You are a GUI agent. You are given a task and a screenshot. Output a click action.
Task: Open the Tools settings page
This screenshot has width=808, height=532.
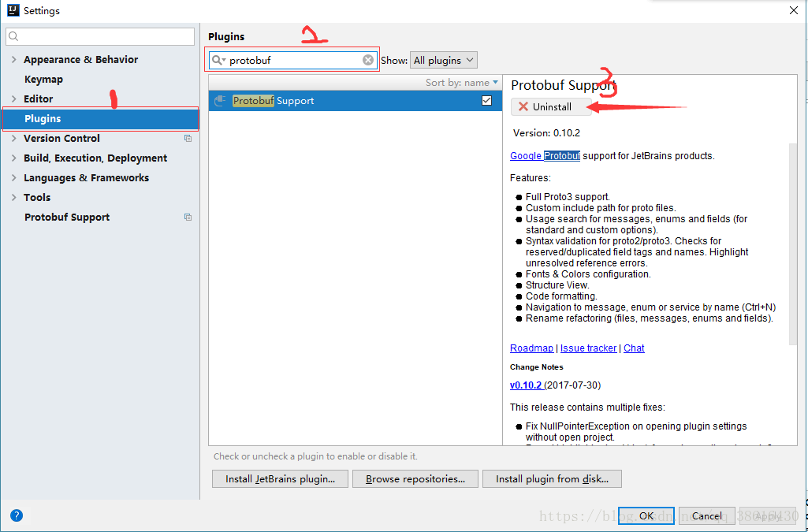pyautogui.click(x=37, y=197)
